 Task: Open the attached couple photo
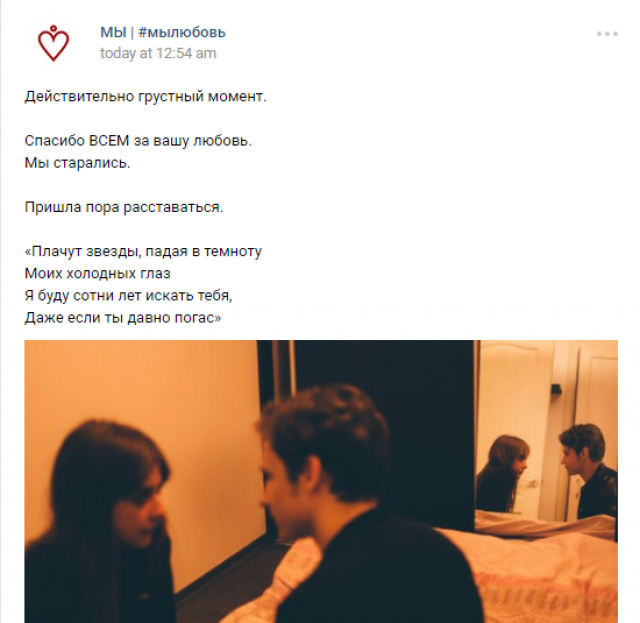pos(321,481)
